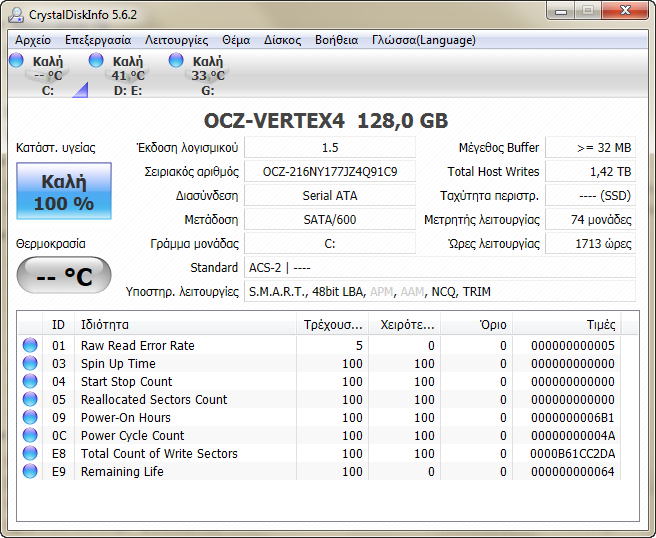Close the CrystalDiskInfo window

click(x=625, y=10)
